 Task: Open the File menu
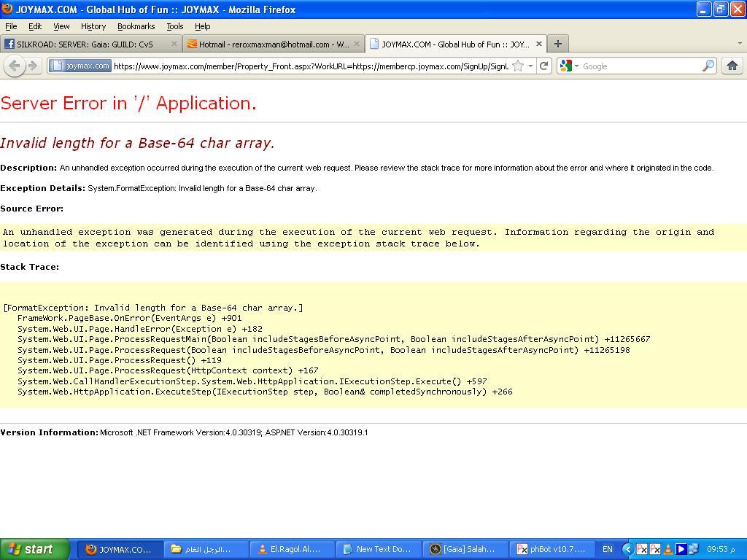point(11,26)
